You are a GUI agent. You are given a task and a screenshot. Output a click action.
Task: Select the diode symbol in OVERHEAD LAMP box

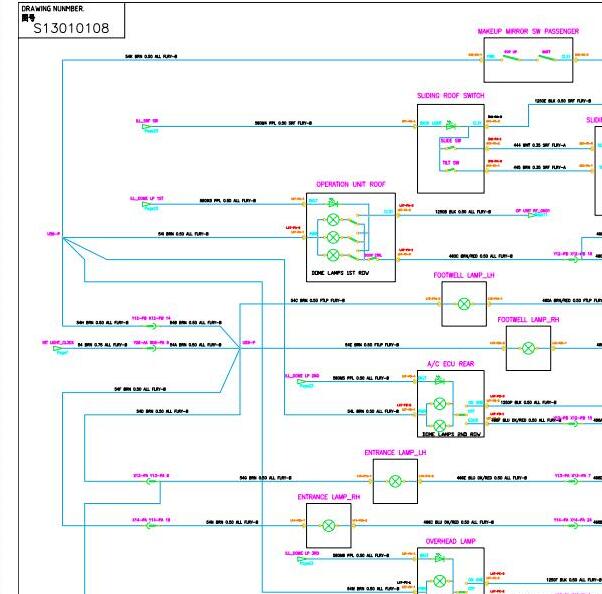pos(440,558)
